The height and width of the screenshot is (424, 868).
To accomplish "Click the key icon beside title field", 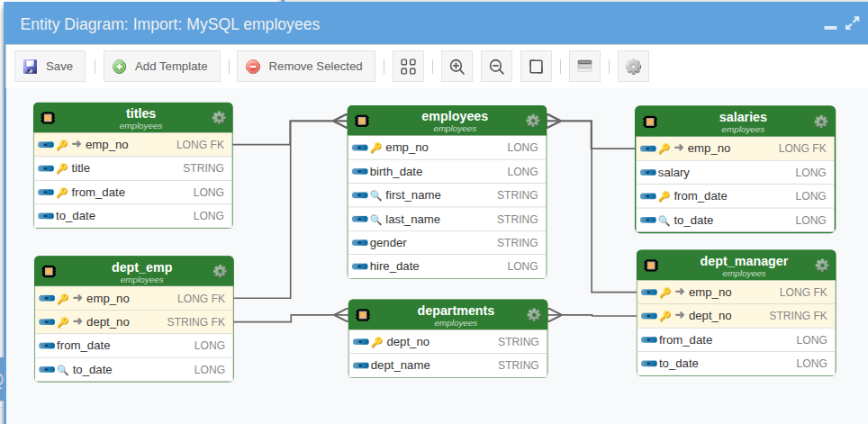I will click(x=62, y=168).
